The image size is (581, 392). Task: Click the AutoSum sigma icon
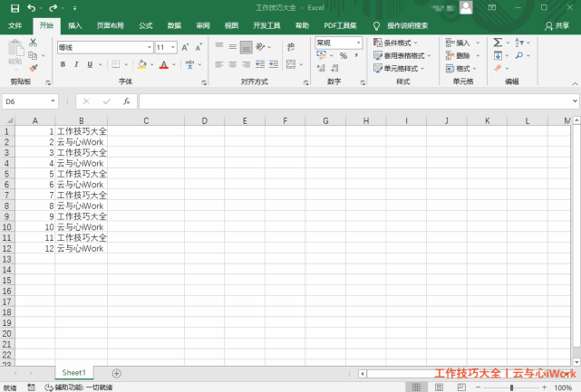(x=498, y=43)
